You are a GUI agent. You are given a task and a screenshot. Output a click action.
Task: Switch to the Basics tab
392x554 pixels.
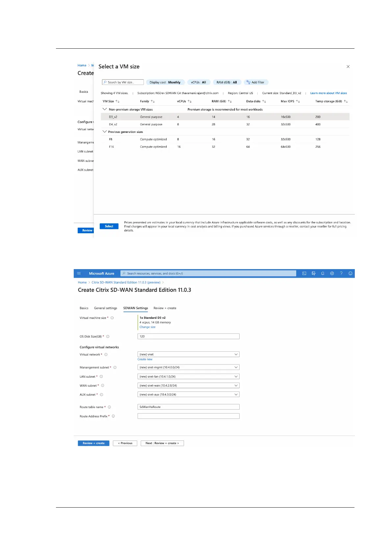pos(84,308)
